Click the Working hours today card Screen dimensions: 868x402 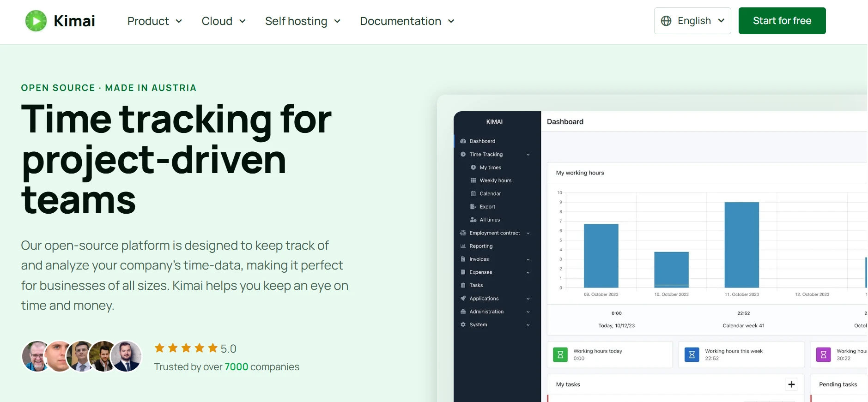point(610,354)
